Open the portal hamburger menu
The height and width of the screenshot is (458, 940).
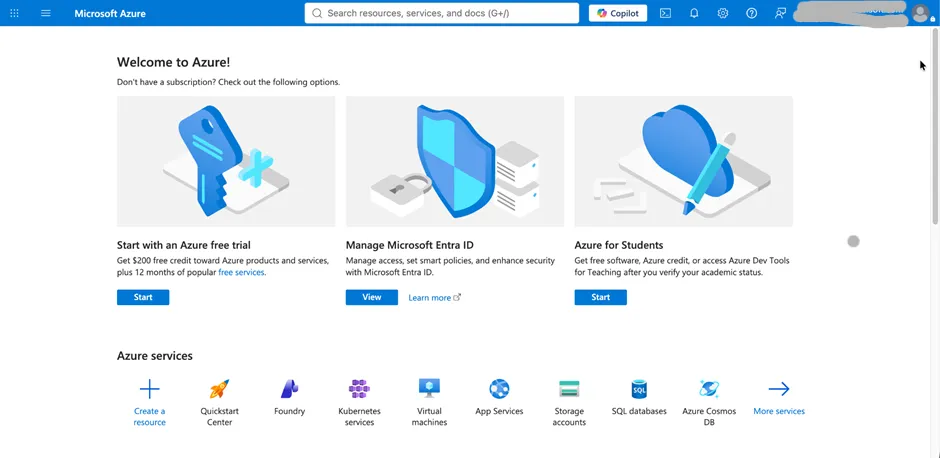coord(46,13)
